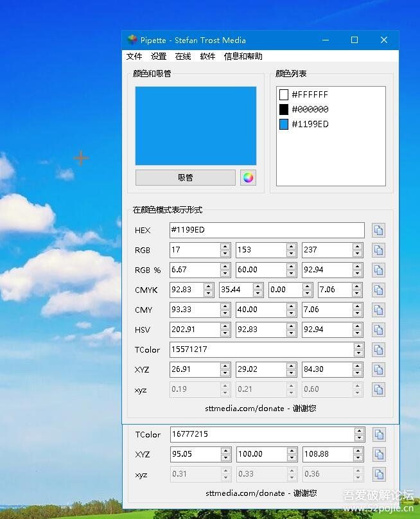Increase the HSV hue value 202.91

(225, 326)
